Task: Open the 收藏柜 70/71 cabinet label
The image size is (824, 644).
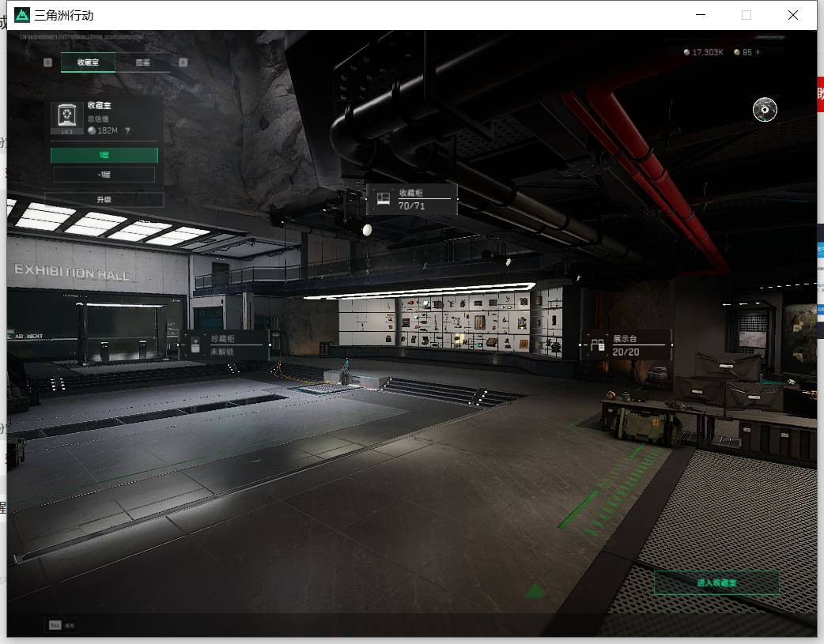Action: pyautogui.click(x=411, y=199)
